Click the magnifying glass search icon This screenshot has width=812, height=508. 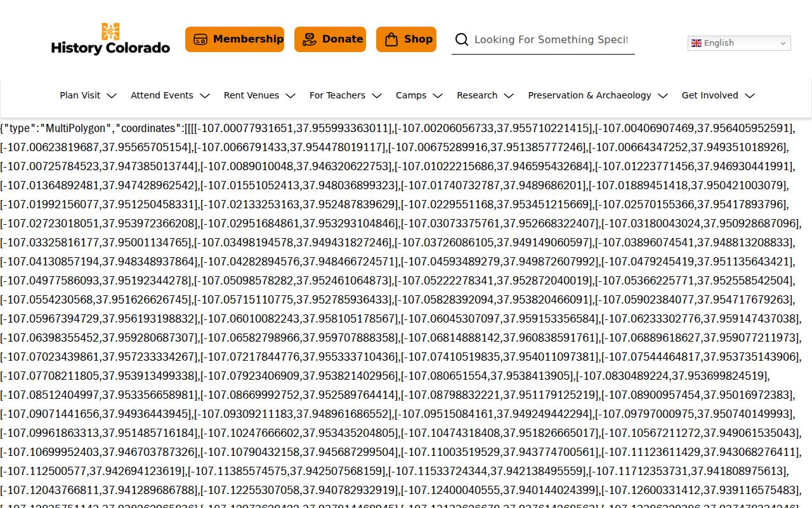click(x=462, y=39)
